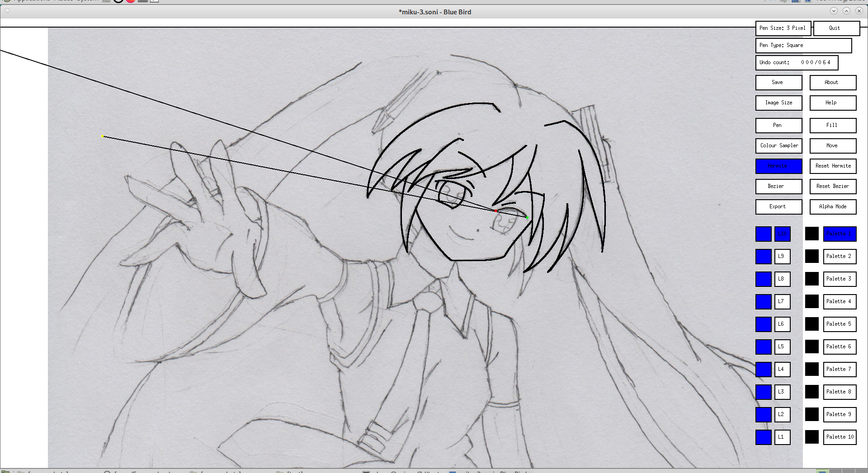Viewport: 868px width, 473px height.
Task: Save the current drawing
Action: (x=778, y=82)
